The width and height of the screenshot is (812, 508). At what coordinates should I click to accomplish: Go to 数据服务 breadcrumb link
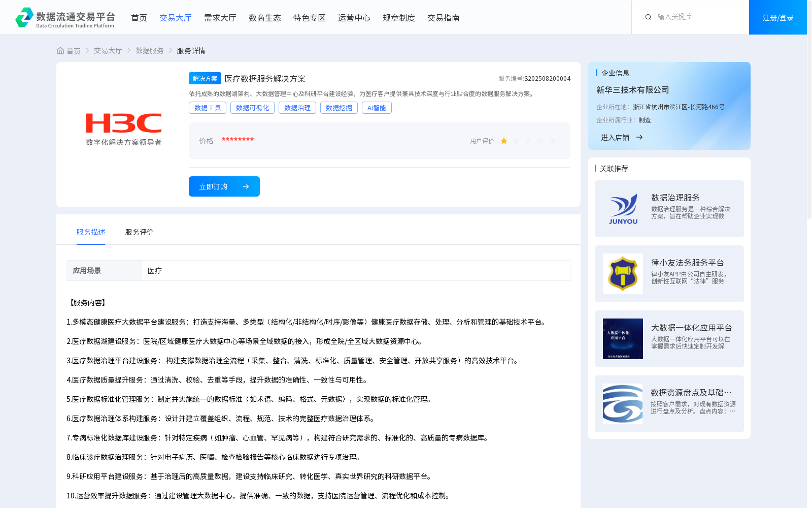coord(150,51)
